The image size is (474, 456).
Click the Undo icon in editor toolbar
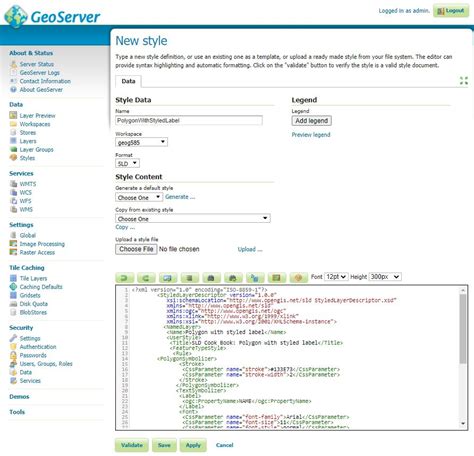point(125,277)
